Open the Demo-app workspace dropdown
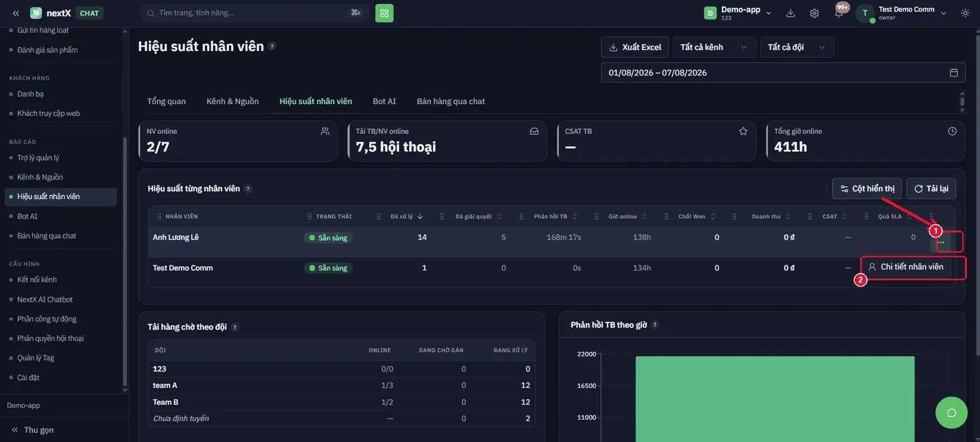 [738, 13]
